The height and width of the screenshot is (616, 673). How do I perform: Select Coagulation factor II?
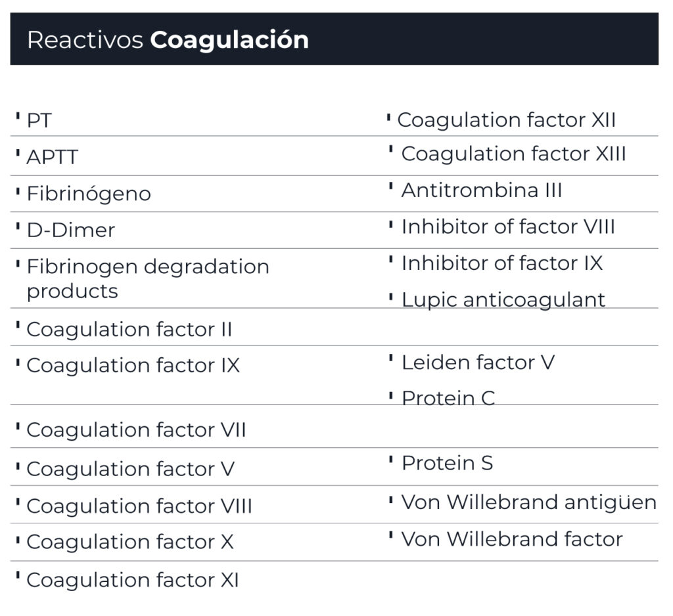[x=129, y=330]
